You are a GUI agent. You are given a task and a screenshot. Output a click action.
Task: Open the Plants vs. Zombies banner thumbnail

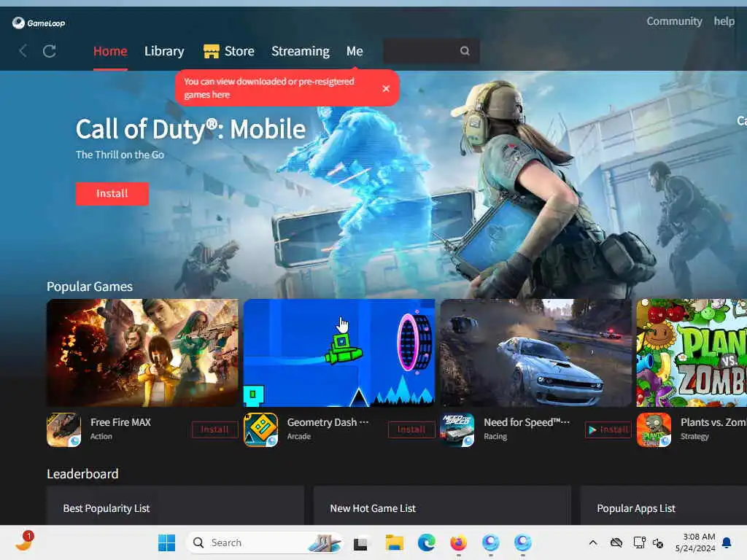[692, 352]
